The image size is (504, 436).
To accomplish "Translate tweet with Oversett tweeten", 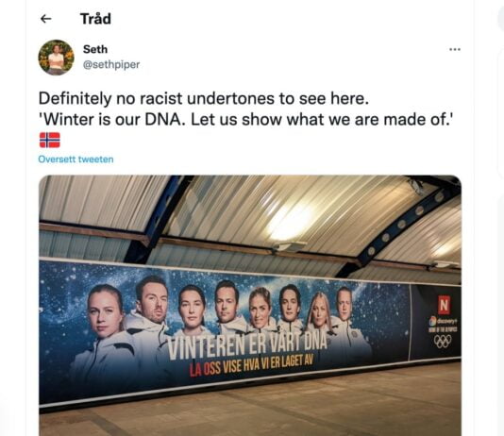I will [76, 159].
